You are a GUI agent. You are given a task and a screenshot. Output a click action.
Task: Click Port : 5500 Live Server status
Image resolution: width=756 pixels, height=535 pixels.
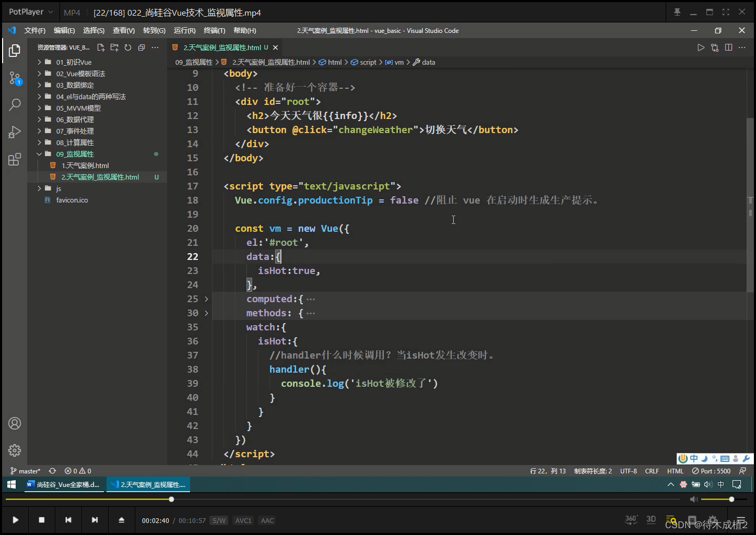pos(711,471)
